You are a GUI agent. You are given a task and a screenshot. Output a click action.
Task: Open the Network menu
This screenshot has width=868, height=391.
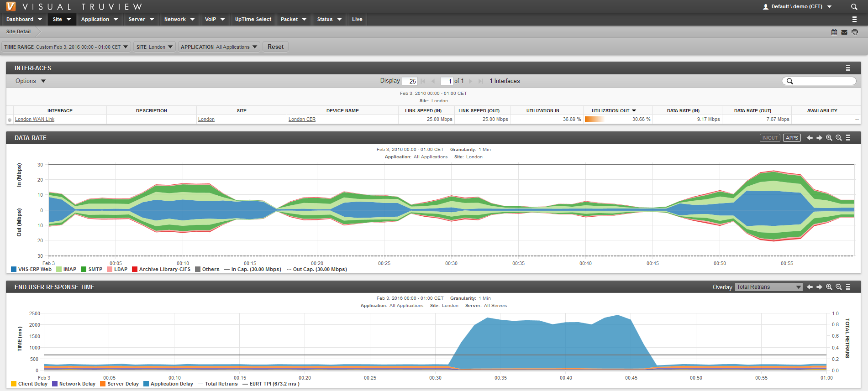[x=179, y=19]
